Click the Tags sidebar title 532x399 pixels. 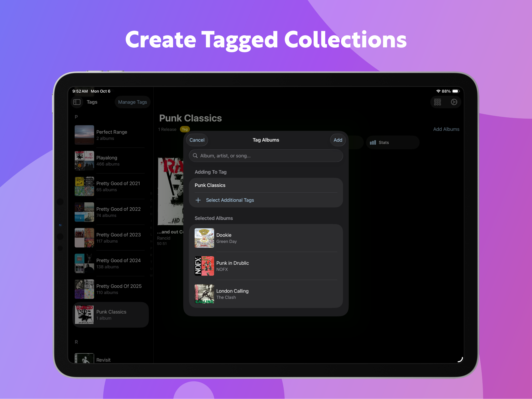[x=92, y=102]
